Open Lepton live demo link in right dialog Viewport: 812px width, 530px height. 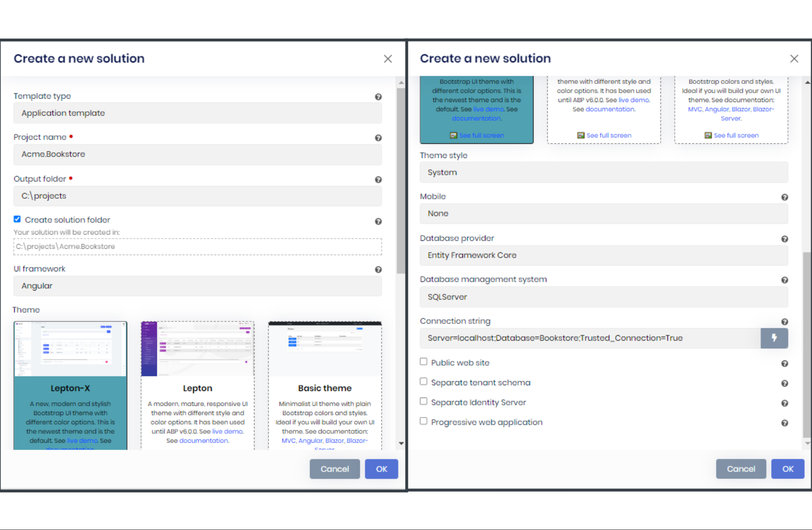click(634, 100)
